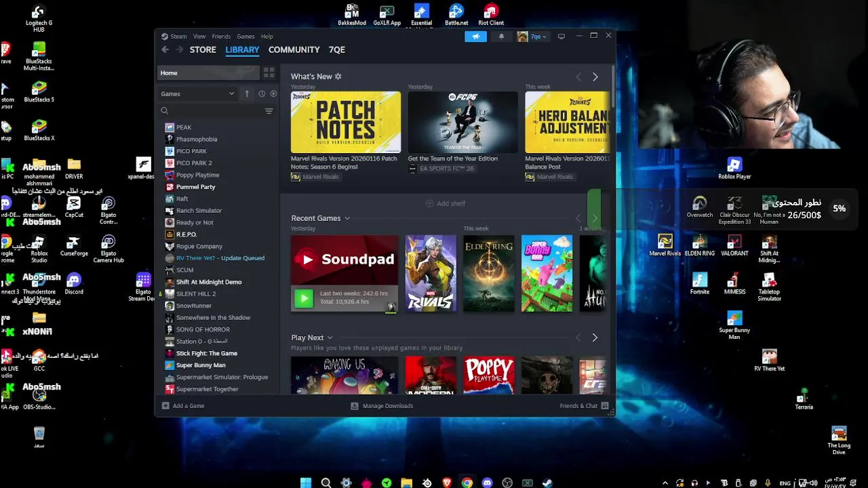868x488 pixels.
Task: Open Terraria desktop icon
Action: click(804, 399)
